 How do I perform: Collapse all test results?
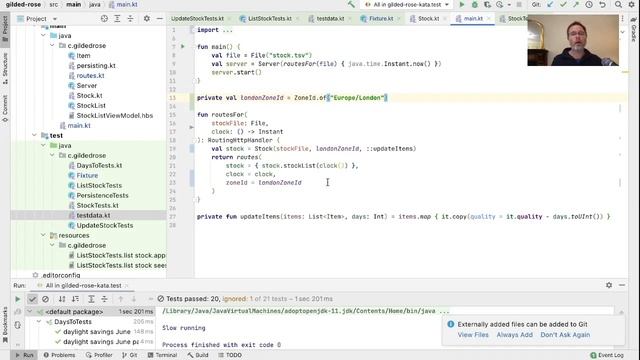104,299
